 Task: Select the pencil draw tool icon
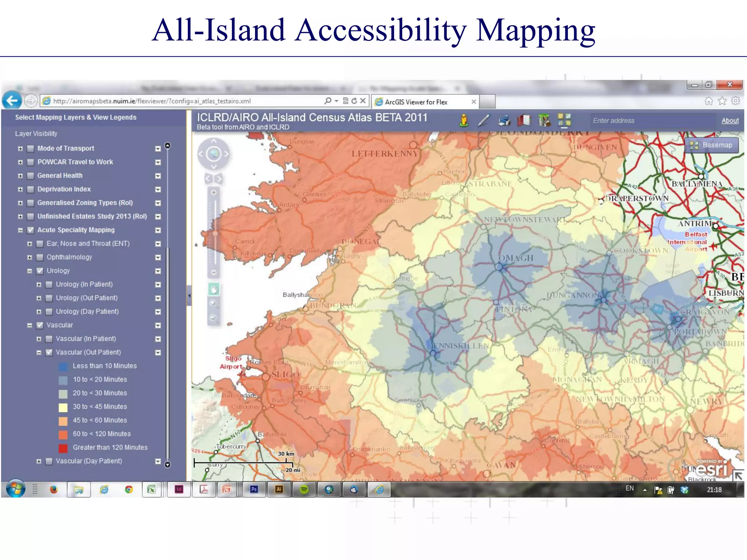coord(484,120)
